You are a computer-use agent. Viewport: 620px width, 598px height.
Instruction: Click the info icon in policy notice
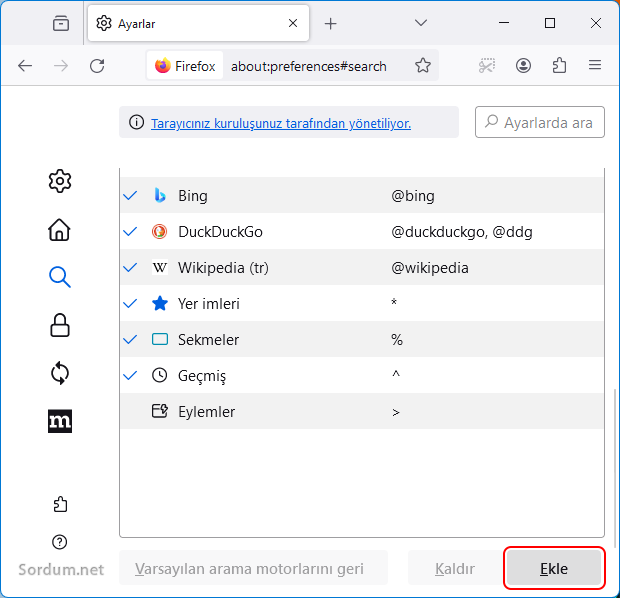(136, 122)
